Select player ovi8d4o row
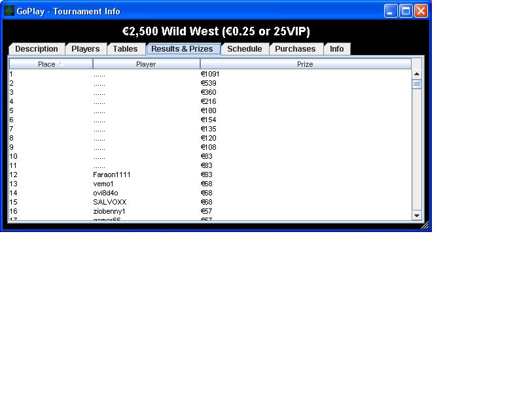Viewport: 532px width, 400px height. point(210,193)
